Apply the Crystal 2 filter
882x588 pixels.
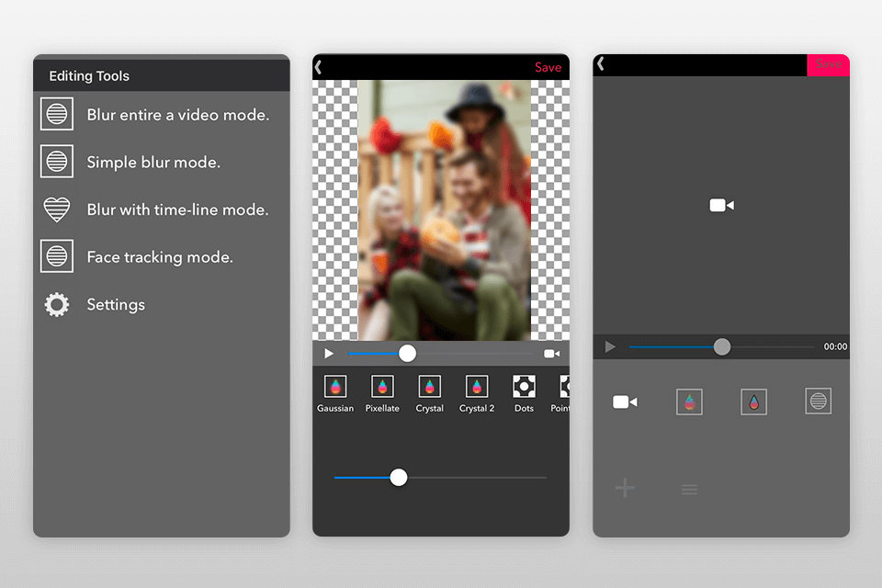click(x=477, y=391)
